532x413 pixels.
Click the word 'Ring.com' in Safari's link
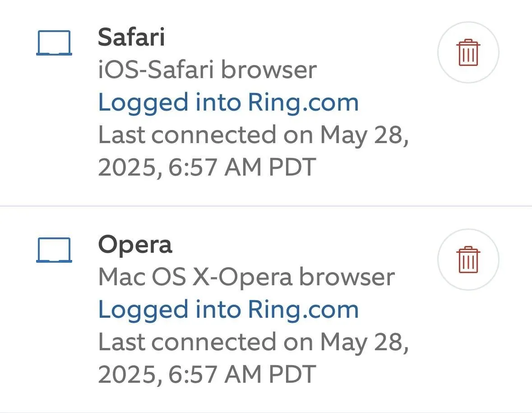pos(303,102)
